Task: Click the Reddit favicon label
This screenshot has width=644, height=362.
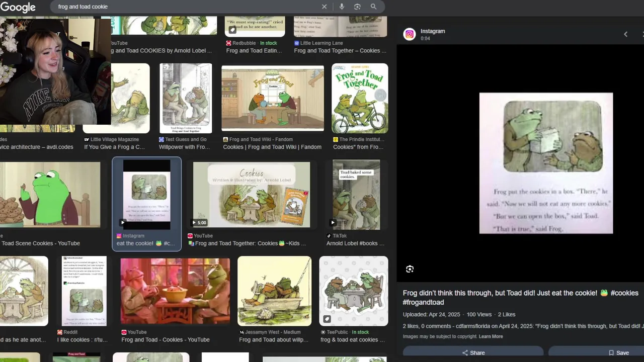Action: [x=67, y=332]
